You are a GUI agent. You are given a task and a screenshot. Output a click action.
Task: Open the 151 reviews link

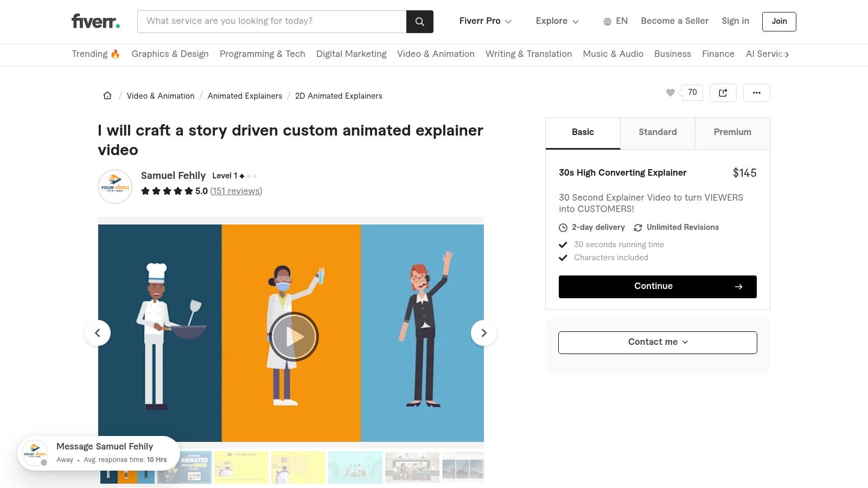pyautogui.click(x=236, y=191)
